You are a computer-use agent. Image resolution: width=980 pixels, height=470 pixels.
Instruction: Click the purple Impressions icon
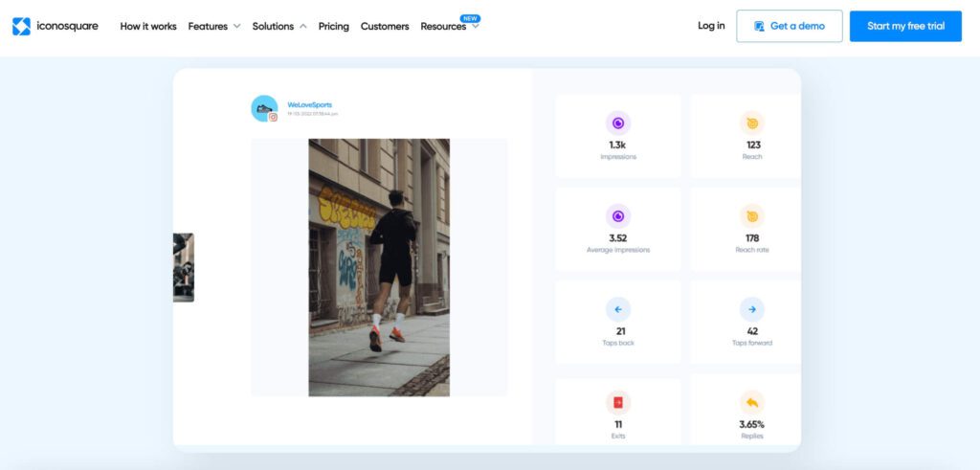coord(618,123)
